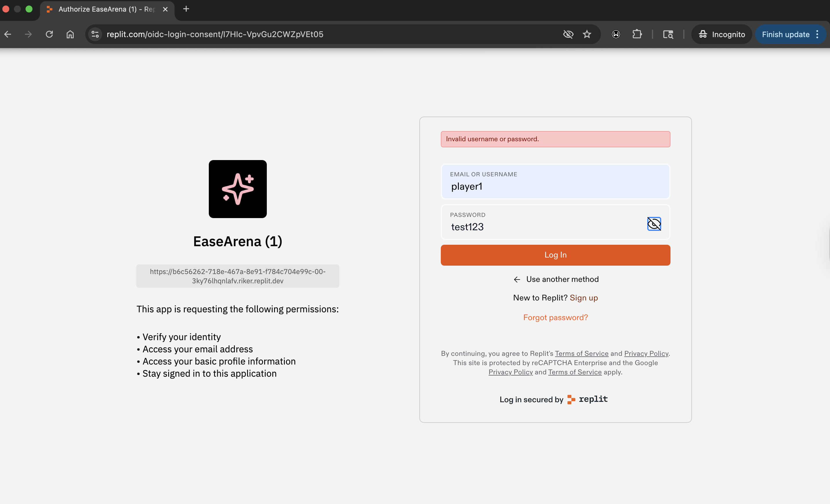Click the Log In button
This screenshot has height=504, width=830.
tap(555, 255)
